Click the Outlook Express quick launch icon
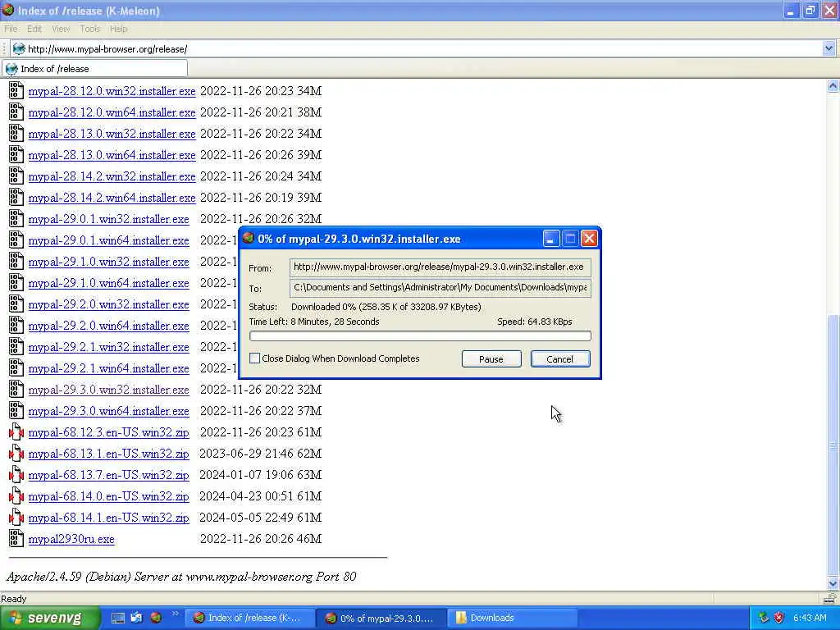 (137, 618)
